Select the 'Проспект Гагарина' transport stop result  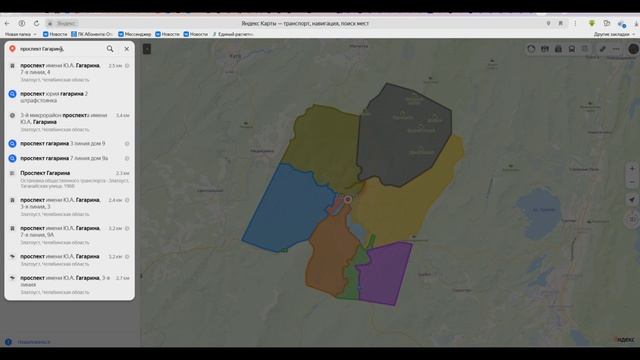[x=69, y=179]
